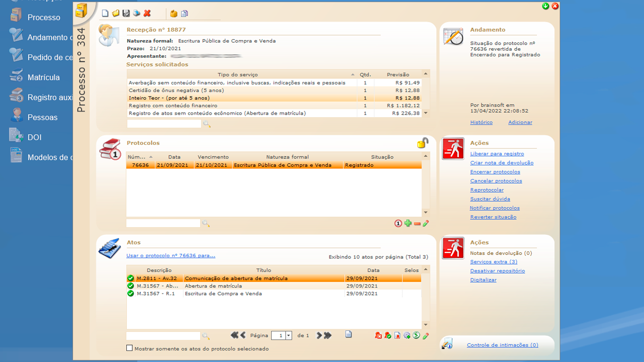The width and height of the screenshot is (644, 362).
Task: Print the process with the printer icon
Action: click(136, 14)
